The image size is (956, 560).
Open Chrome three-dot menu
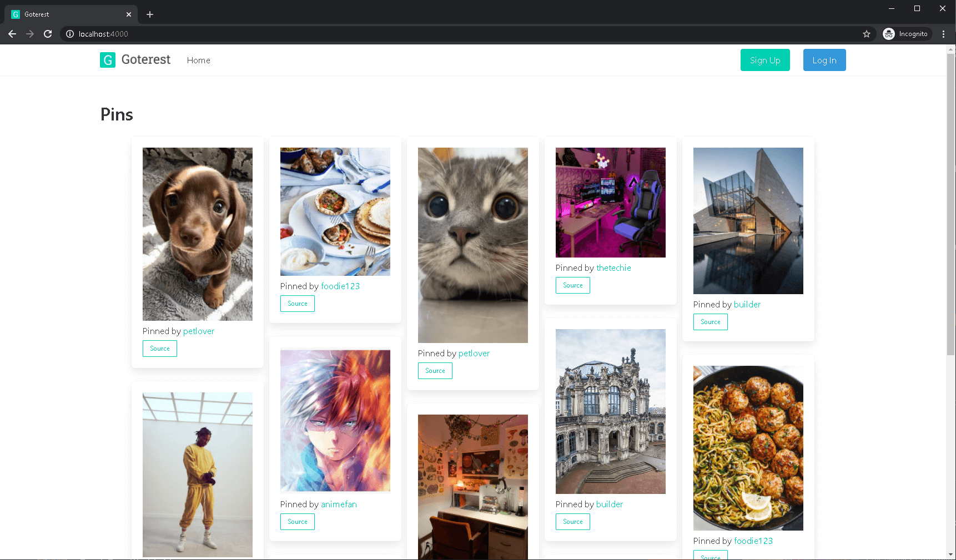[x=943, y=34]
